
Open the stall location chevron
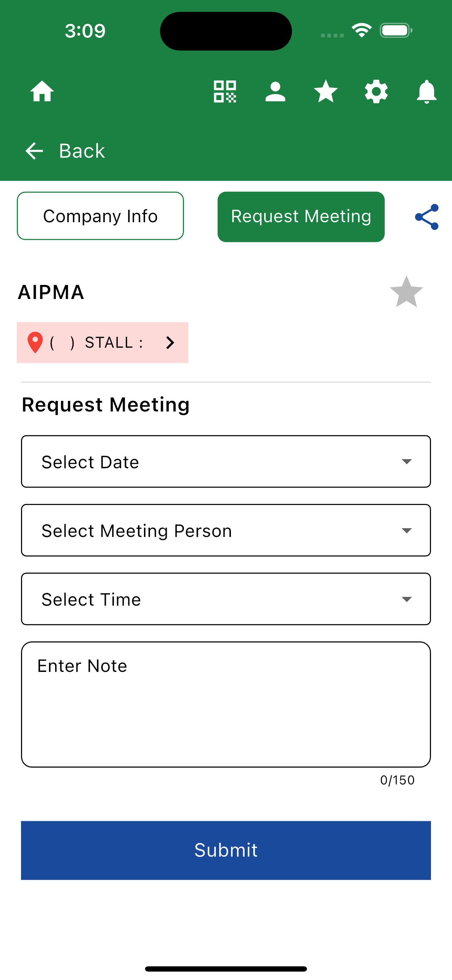tap(170, 342)
